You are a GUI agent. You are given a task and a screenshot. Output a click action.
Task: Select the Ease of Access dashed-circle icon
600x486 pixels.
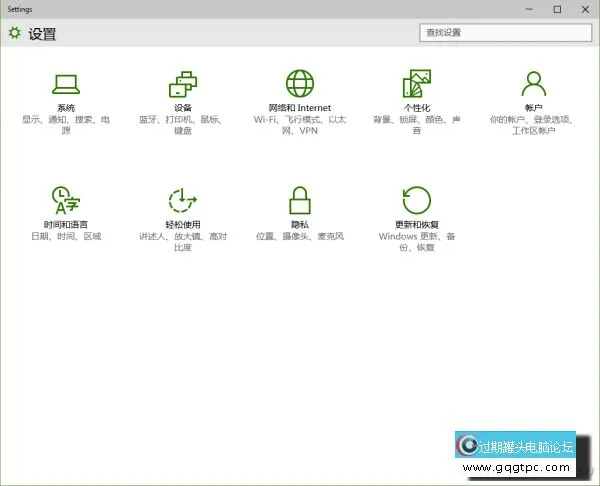(183, 199)
